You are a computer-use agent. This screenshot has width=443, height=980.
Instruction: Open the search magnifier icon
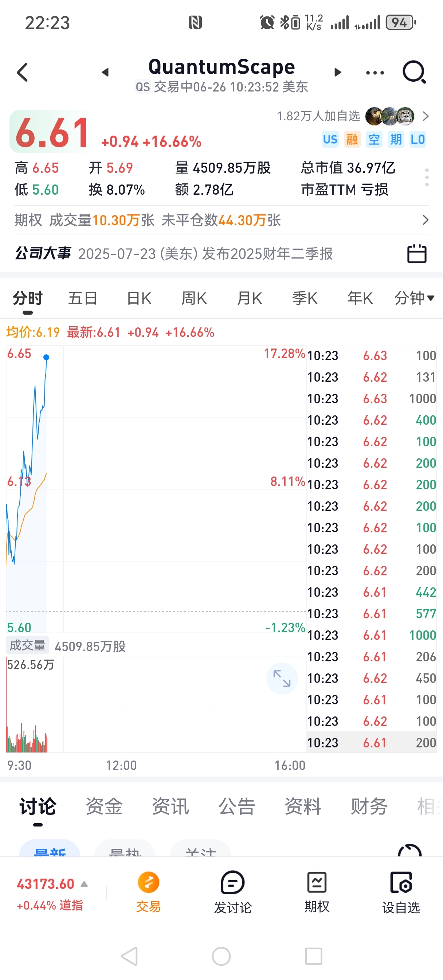pyautogui.click(x=415, y=72)
